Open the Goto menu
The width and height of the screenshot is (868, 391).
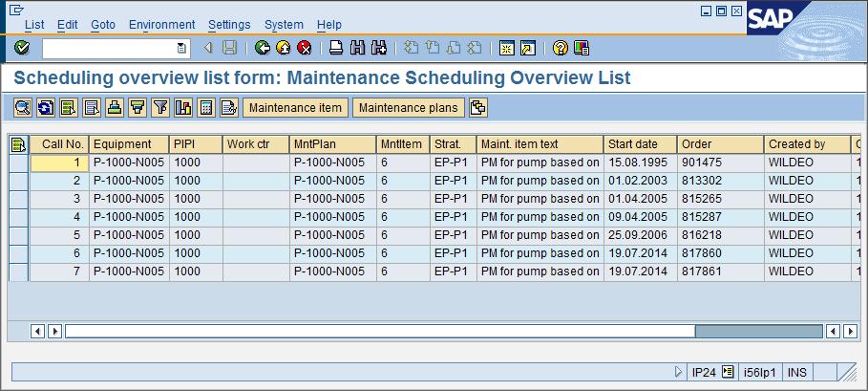coord(103,24)
